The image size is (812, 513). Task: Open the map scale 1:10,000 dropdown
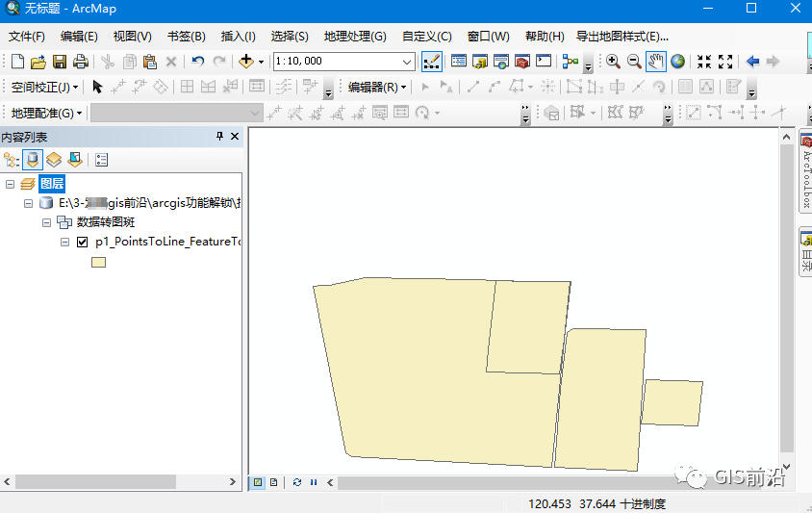click(x=407, y=62)
